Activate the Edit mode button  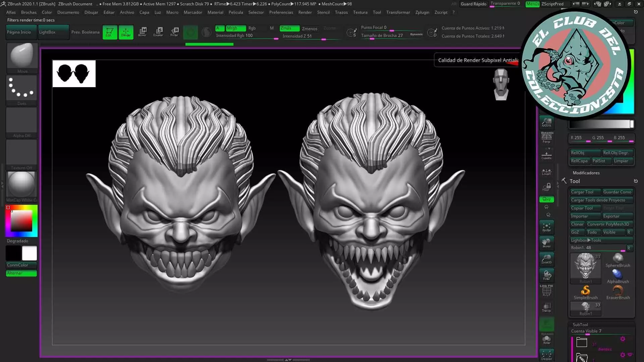[x=110, y=32]
